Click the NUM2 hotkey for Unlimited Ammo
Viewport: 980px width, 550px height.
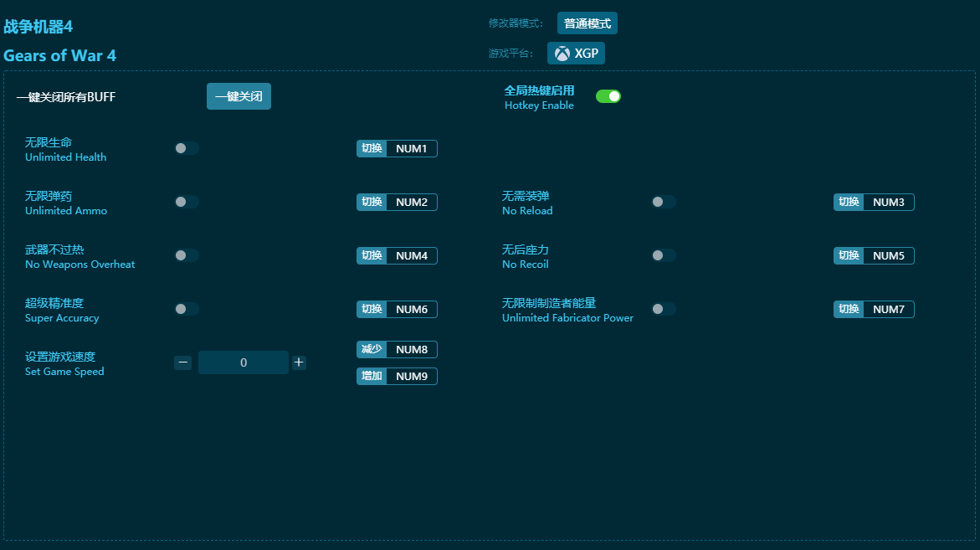pyautogui.click(x=411, y=203)
